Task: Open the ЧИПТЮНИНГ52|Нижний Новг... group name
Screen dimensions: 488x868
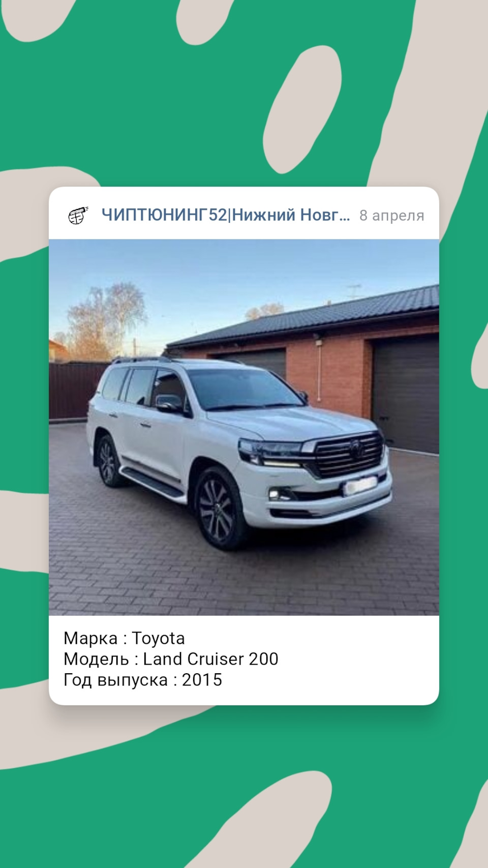Action: (226, 215)
